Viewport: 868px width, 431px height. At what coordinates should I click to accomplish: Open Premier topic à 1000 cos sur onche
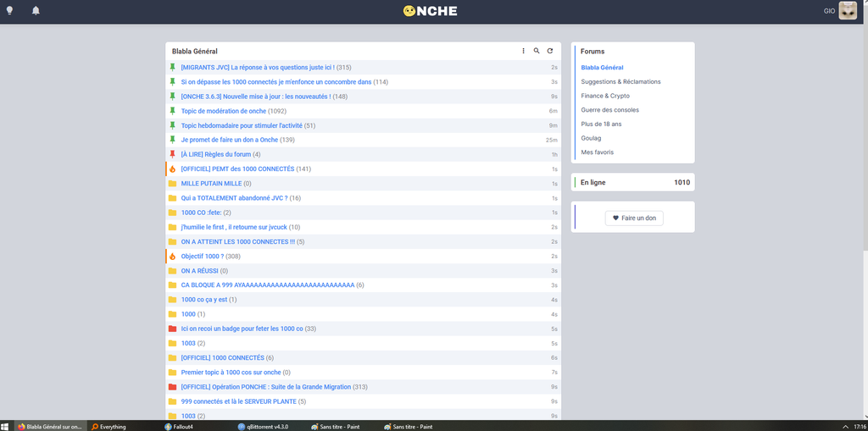tap(231, 373)
